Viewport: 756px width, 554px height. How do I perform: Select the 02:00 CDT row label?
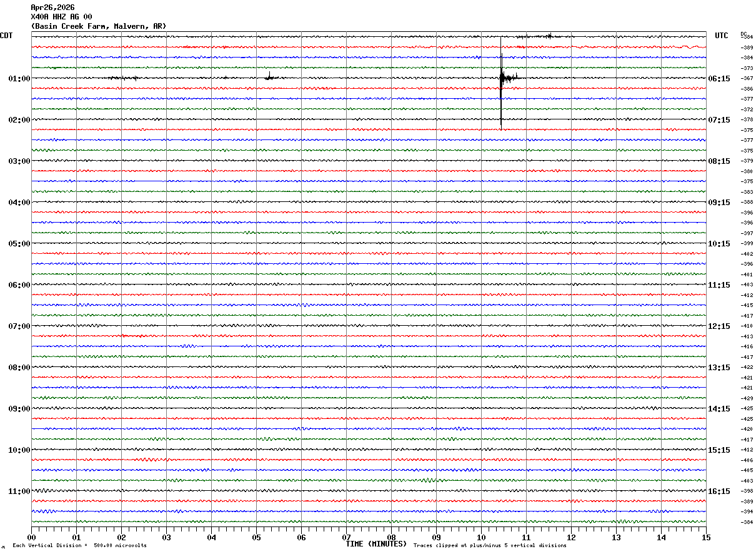point(19,119)
